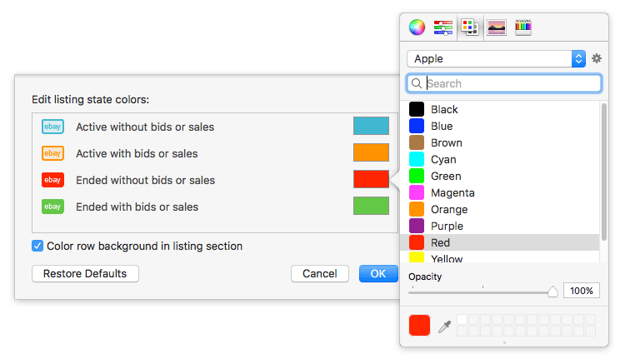Open the image palettes tab
The width and height of the screenshot is (625, 364).
tap(497, 27)
